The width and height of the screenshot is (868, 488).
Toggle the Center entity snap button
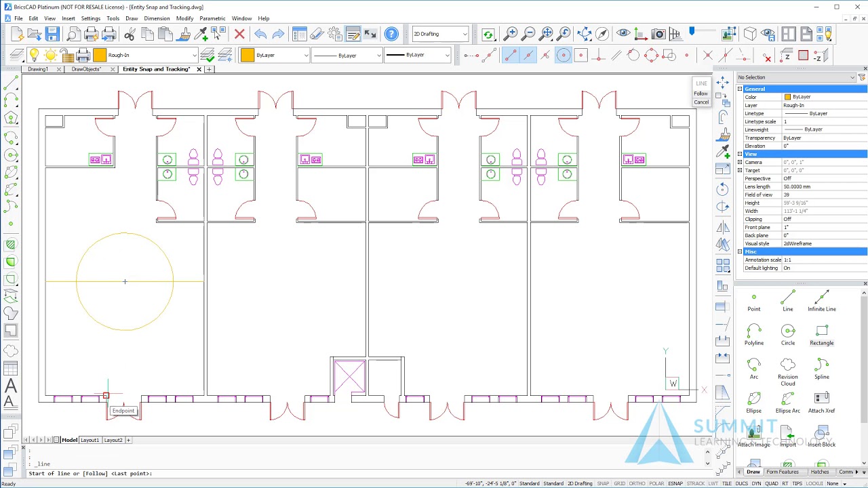tap(564, 56)
